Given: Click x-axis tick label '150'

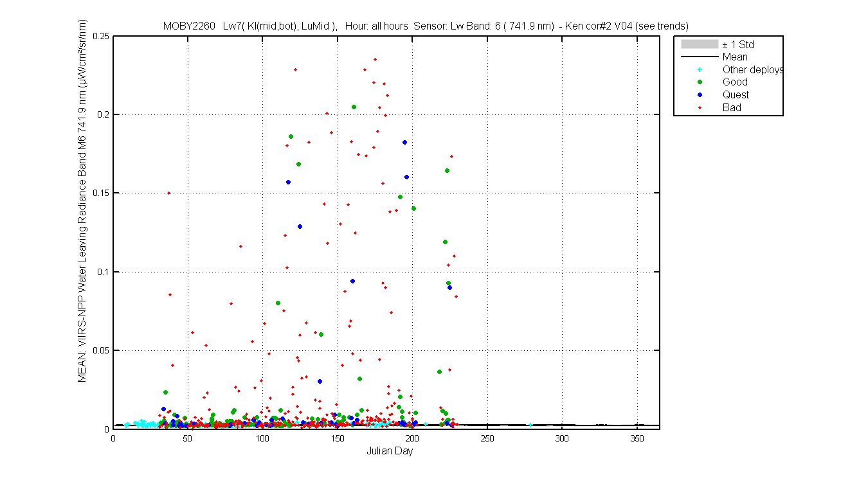Looking at the screenshot, I should 338,438.
